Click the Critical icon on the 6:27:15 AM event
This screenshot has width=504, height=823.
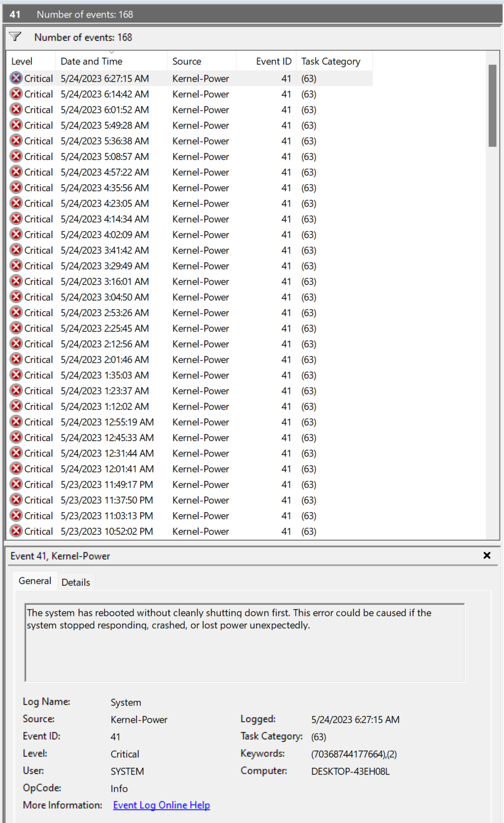16,78
